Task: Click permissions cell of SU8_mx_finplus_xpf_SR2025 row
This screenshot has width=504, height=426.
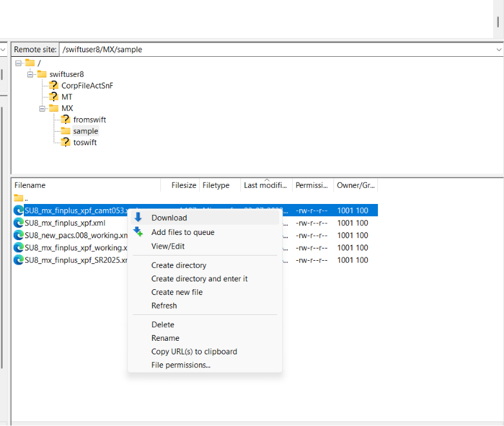Action: [x=311, y=260]
